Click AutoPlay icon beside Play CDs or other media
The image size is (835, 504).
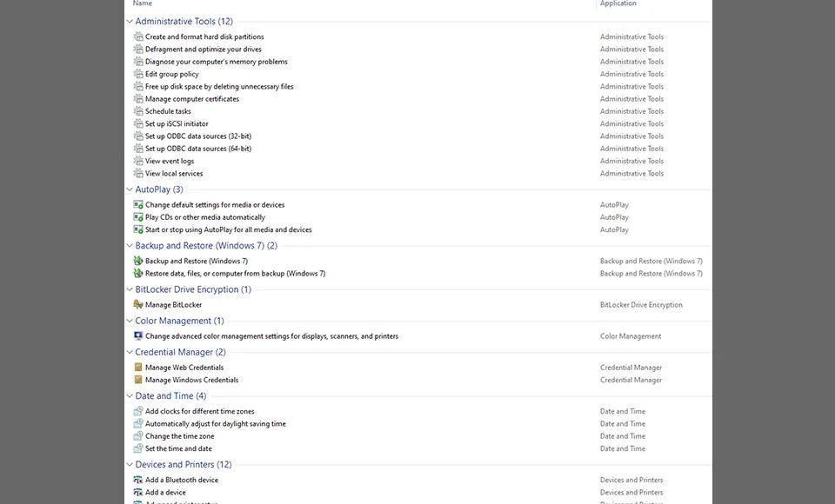[138, 217]
